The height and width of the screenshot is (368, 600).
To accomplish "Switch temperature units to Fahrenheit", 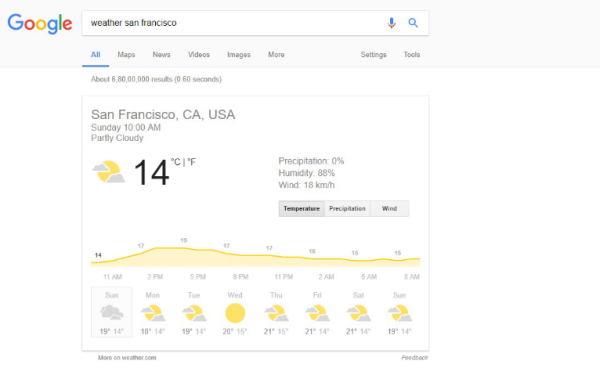I will pyautogui.click(x=191, y=162).
